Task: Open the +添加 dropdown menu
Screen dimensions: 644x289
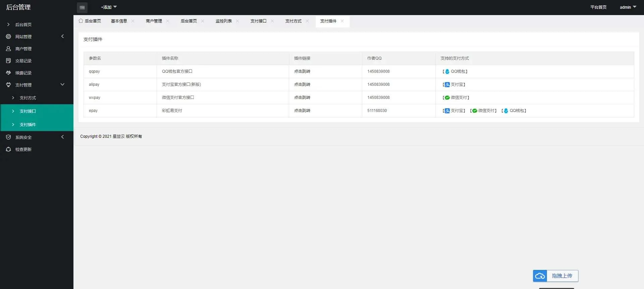Action: pyautogui.click(x=109, y=7)
